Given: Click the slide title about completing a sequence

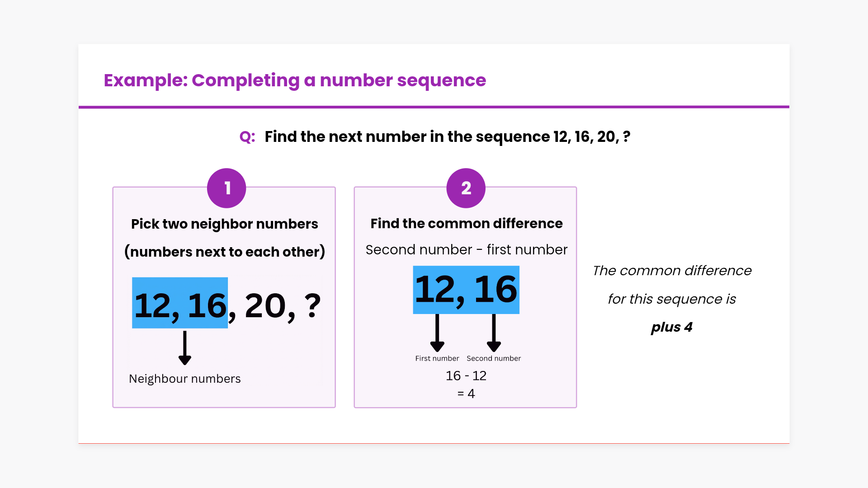Looking at the screenshot, I should coord(295,80).
